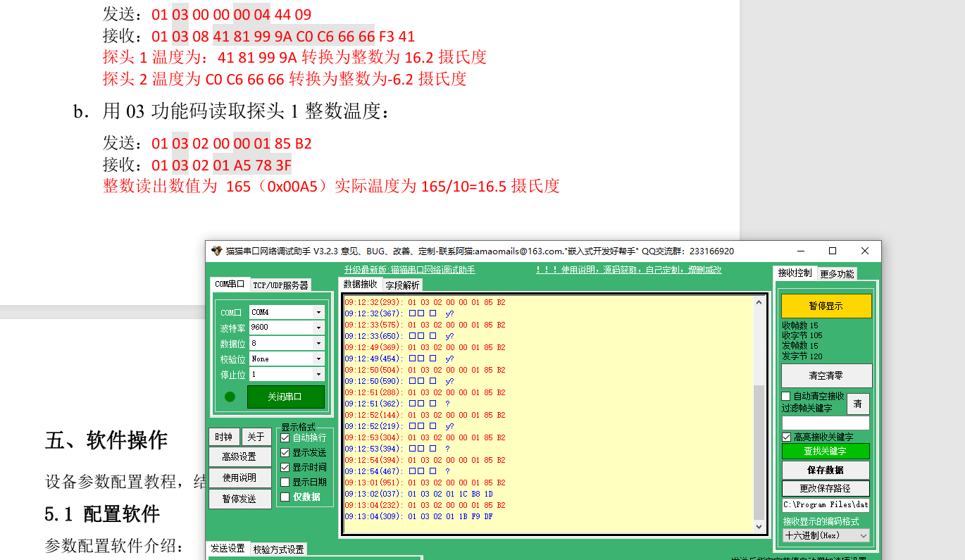Open the 十六进制(Hex) encoding format dropdown
The height and width of the screenshot is (560, 965).
864,535
